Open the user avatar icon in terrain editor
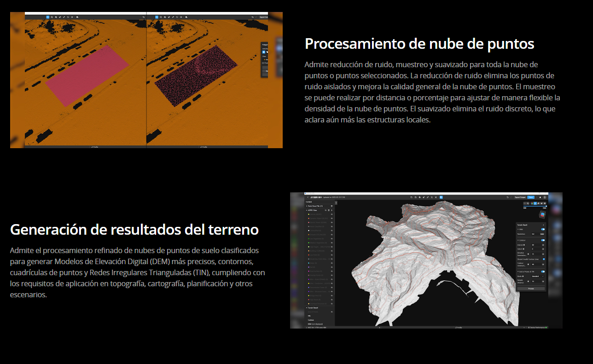593x364 pixels. 545,197
